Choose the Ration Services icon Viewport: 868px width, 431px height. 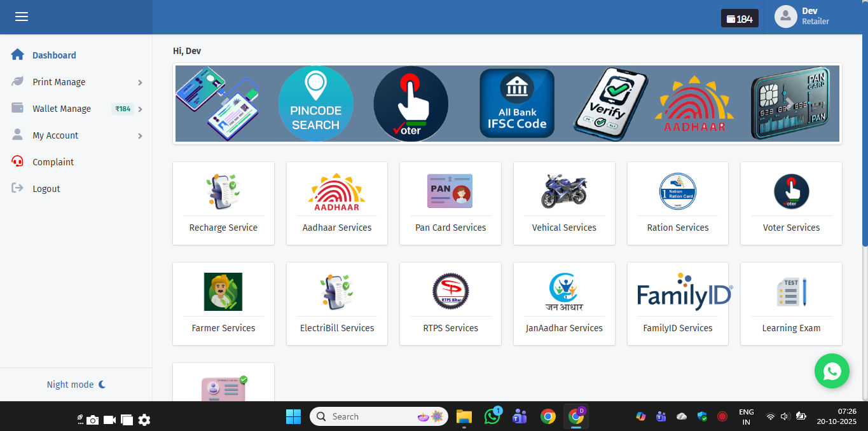coord(677,191)
